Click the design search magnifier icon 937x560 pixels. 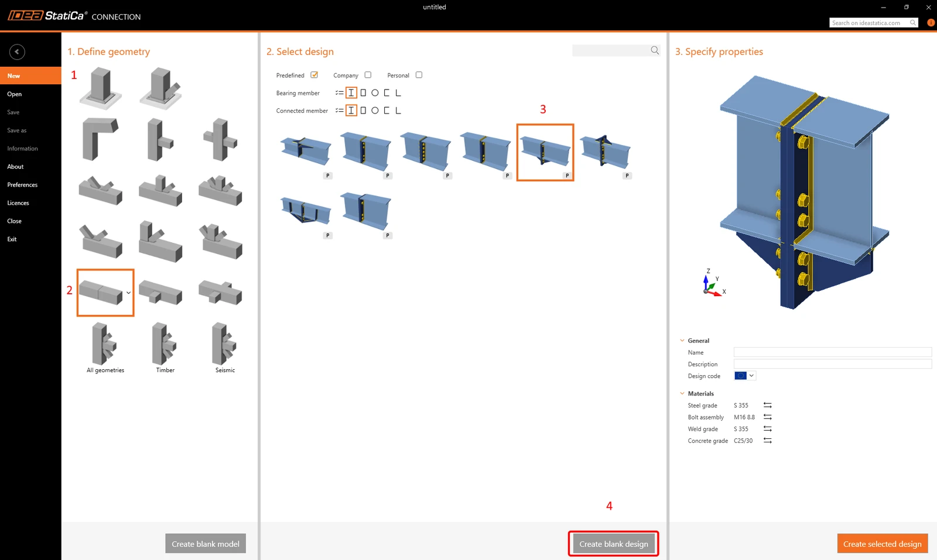click(x=655, y=51)
